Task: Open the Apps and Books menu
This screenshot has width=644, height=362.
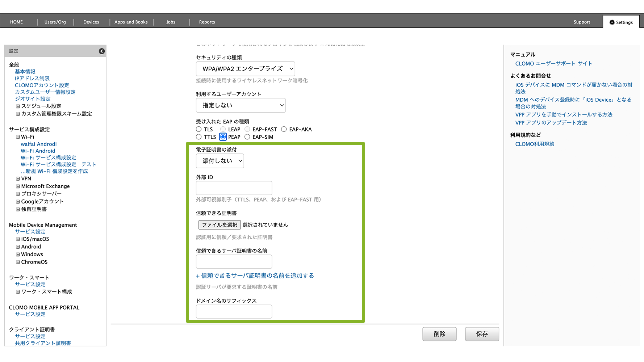Action: click(x=131, y=22)
